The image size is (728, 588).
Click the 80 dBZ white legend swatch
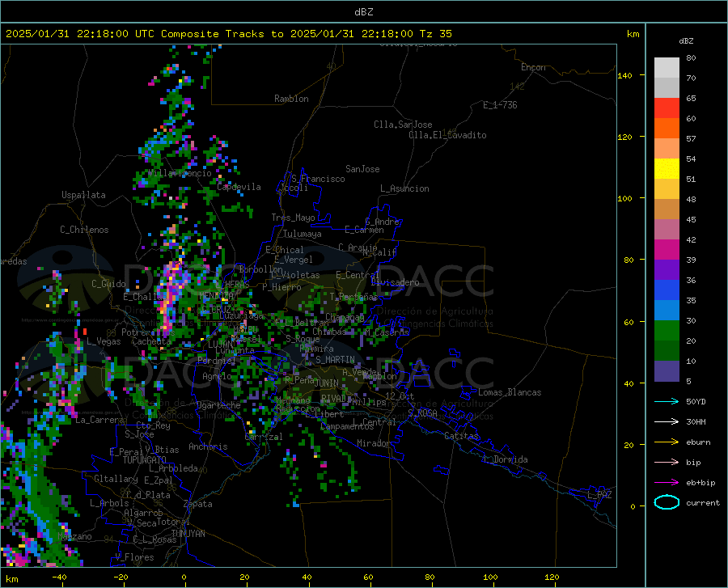point(667,67)
